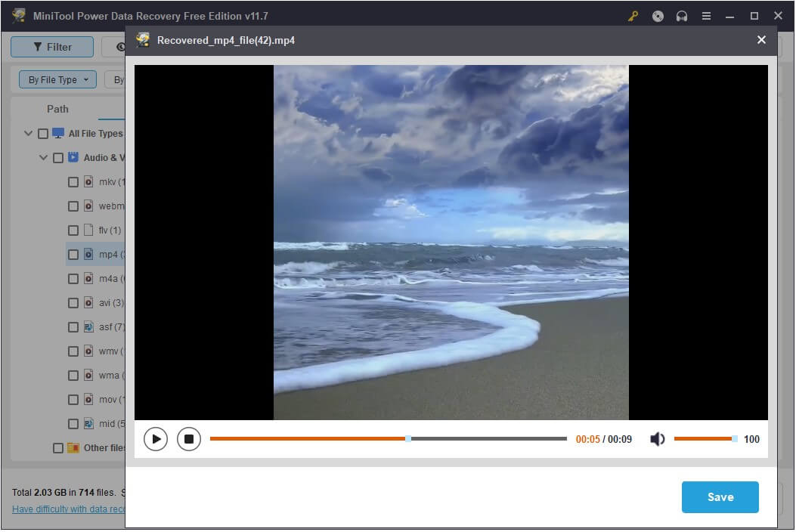Stop the video with the stop button

tap(189, 439)
